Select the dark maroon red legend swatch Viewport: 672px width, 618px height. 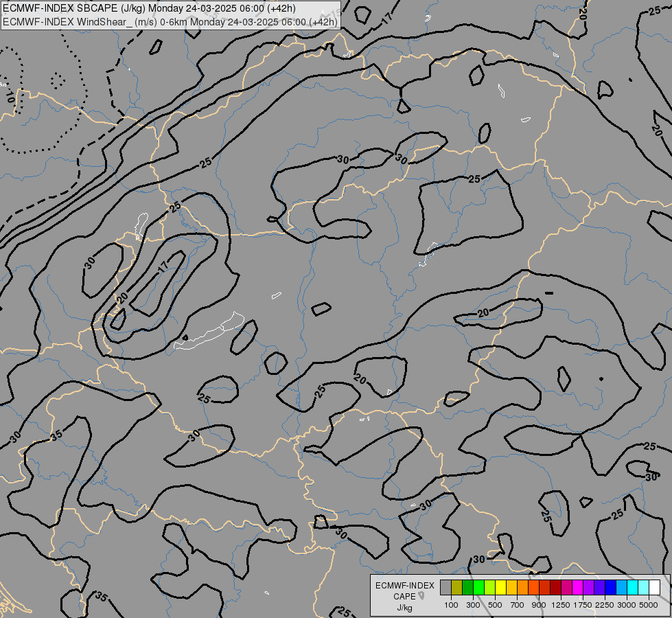556,587
